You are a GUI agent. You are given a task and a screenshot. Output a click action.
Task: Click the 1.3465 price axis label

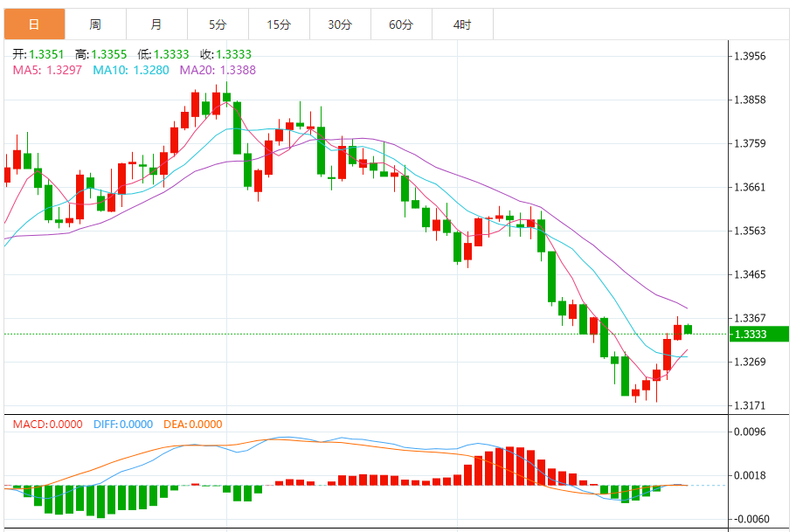coord(750,274)
